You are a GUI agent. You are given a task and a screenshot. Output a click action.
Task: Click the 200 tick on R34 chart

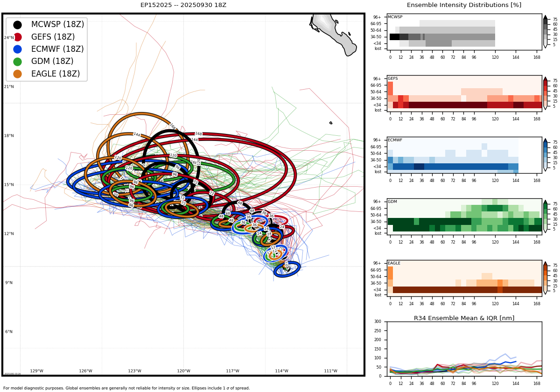(x=377, y=340)
